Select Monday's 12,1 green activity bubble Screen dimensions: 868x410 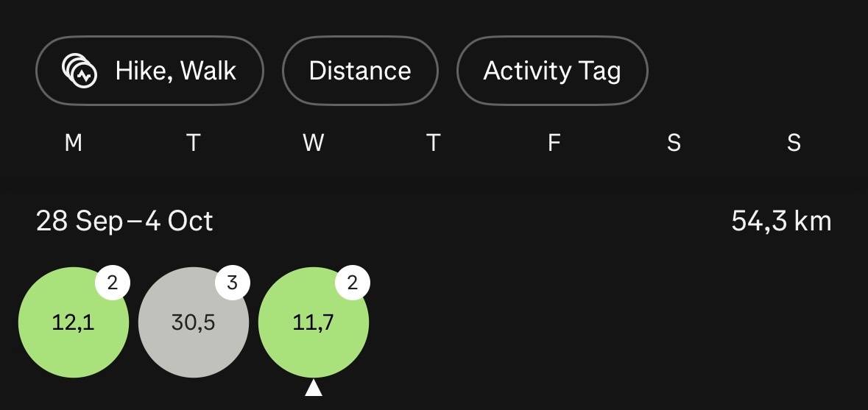click(x=74, y=322)
